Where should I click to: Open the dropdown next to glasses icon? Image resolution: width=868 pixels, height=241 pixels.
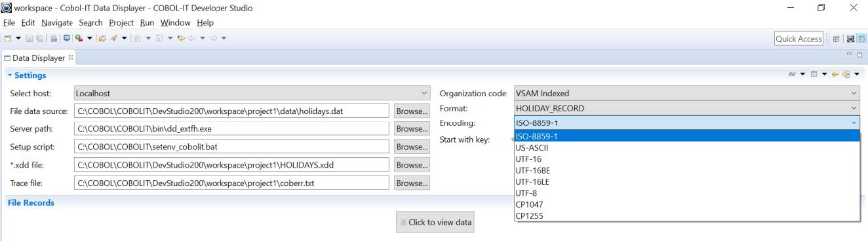[x=802, y=74]
